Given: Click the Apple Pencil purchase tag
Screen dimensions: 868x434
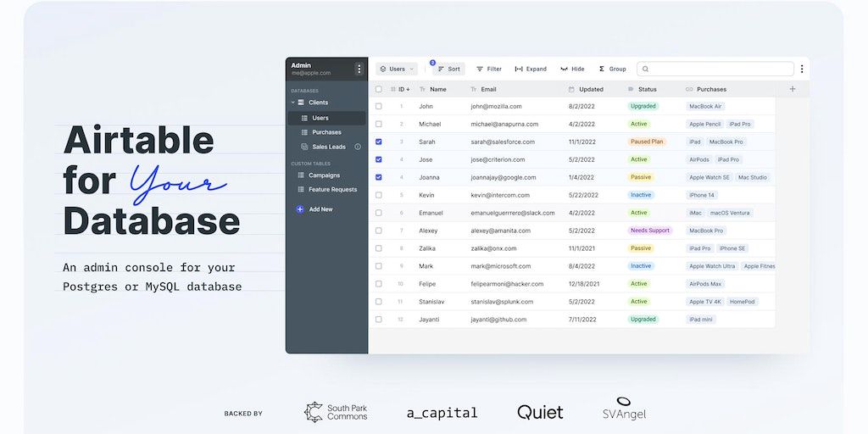Looking at the screenshot, I should [x=704, y=124].
